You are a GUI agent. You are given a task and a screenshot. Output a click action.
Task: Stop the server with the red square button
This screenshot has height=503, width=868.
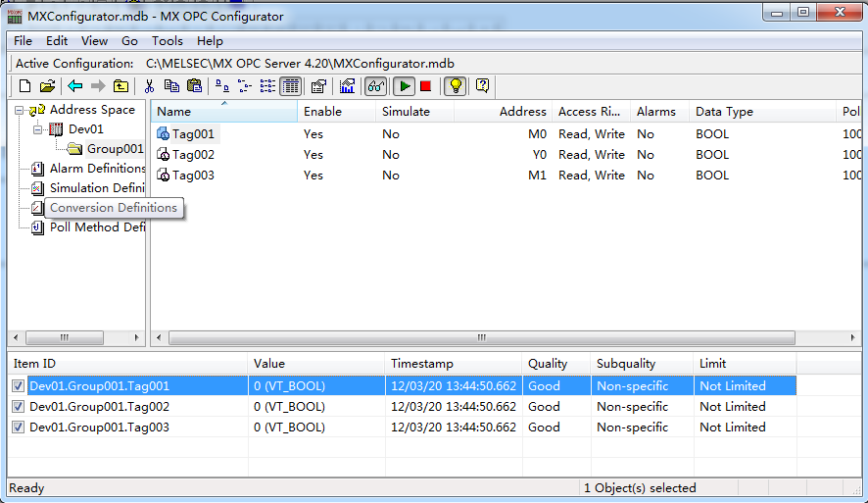pyautogui.click(x=426, y=86)
